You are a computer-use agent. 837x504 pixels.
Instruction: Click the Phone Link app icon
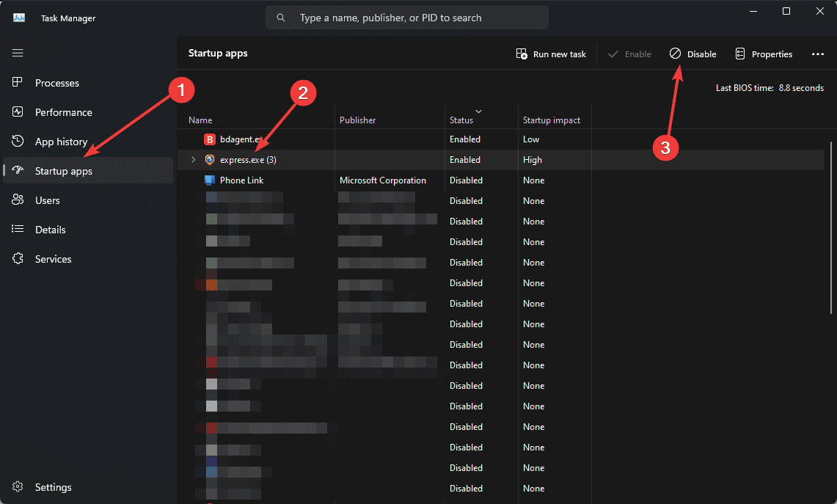[210, 180]
